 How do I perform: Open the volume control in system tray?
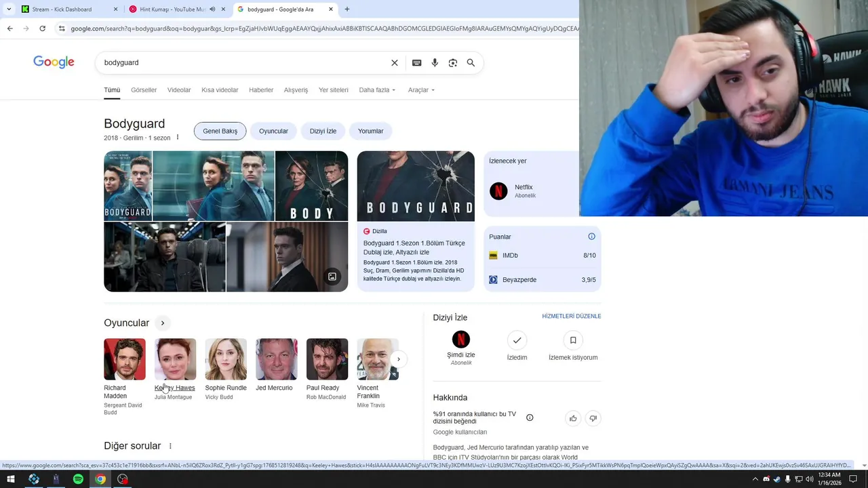click(809, 479)
